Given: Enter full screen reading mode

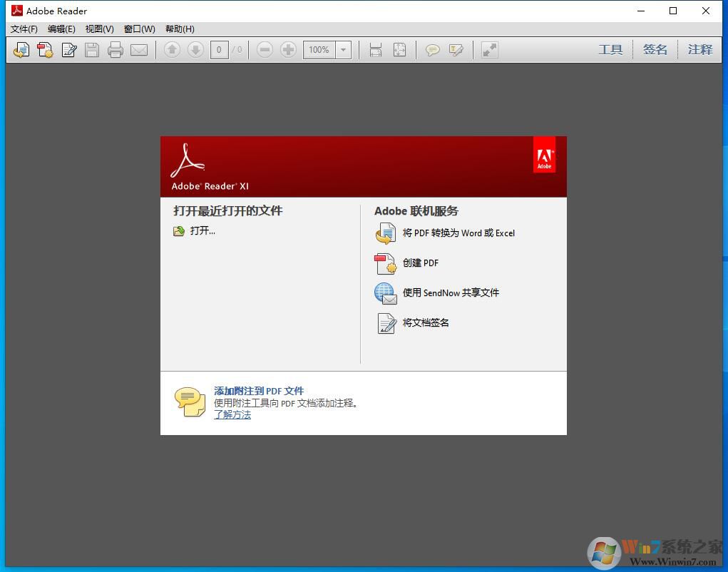Looking at the screenshot, I should (x=488, y=49).
